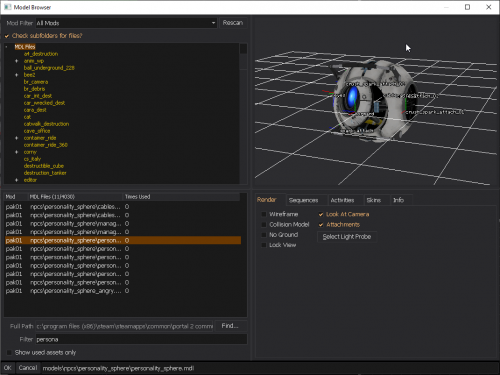Screen dimensions: 500x375
Task: Click the Select Light Probe button
Action: point(347,237)
